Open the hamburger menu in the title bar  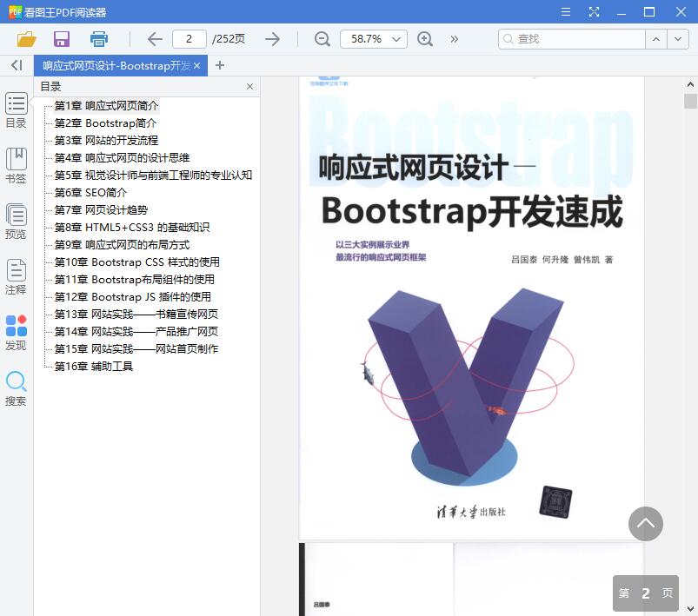pos(565,11)
